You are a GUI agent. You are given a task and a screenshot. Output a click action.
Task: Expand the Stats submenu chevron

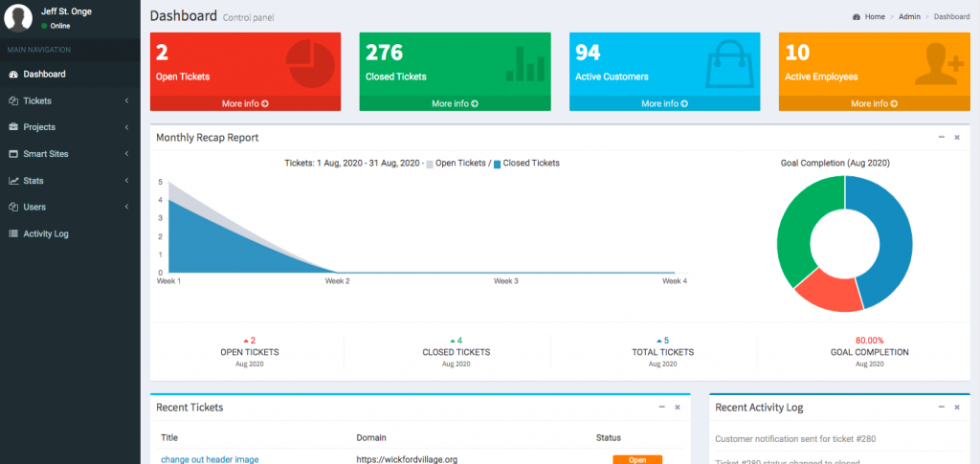[126, 181]
